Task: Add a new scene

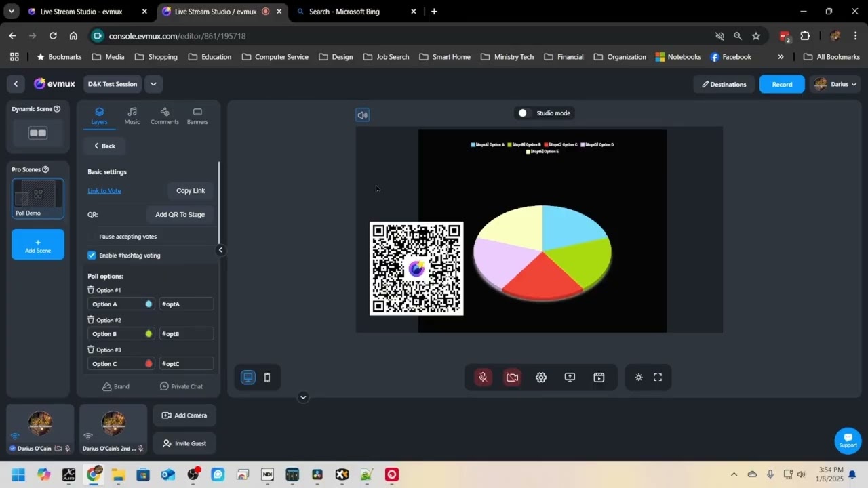Action: [38, 245]
